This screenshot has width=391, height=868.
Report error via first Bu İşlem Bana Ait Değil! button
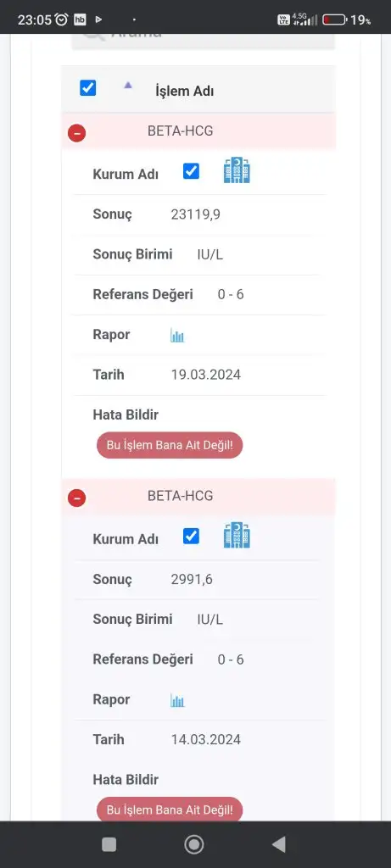click(x=170, y=445)
